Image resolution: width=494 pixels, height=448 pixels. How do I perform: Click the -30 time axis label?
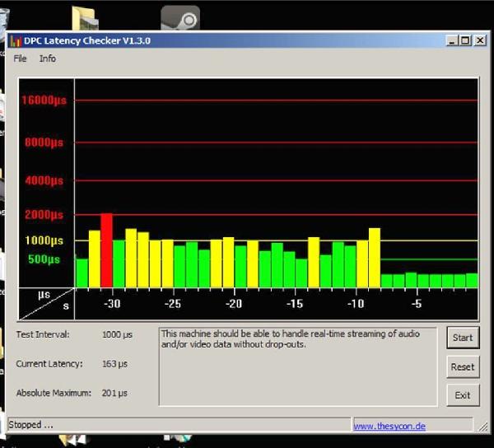[x=112, y=304]
